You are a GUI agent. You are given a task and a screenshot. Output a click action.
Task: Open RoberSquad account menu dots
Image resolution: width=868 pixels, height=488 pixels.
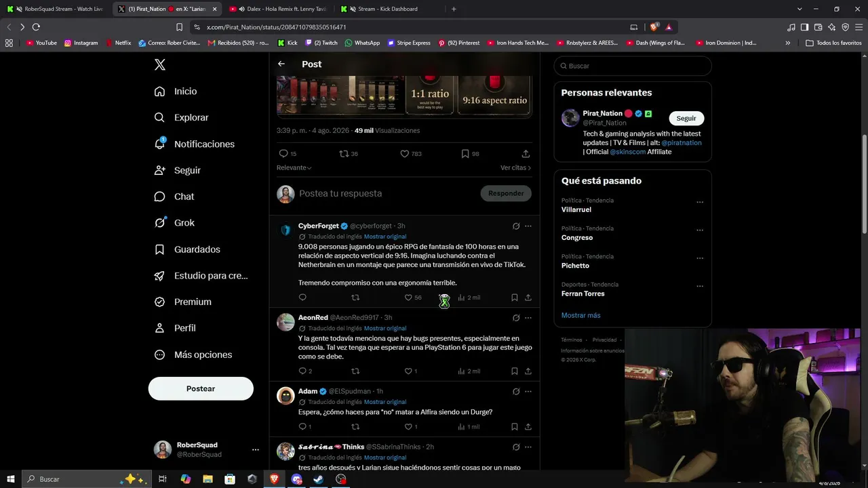click(256, 449)
